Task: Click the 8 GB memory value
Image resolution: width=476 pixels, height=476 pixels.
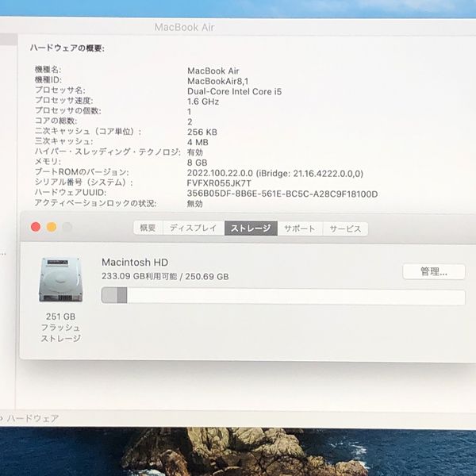Action: coord(198,163)
